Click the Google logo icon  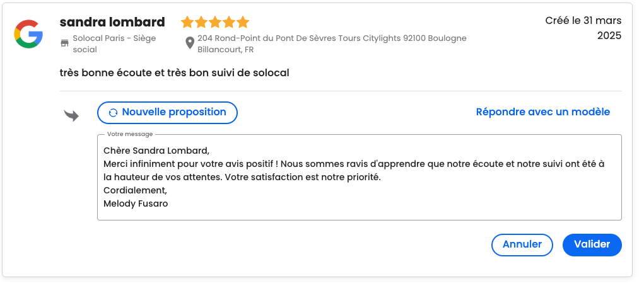click(x=28, y=34)
